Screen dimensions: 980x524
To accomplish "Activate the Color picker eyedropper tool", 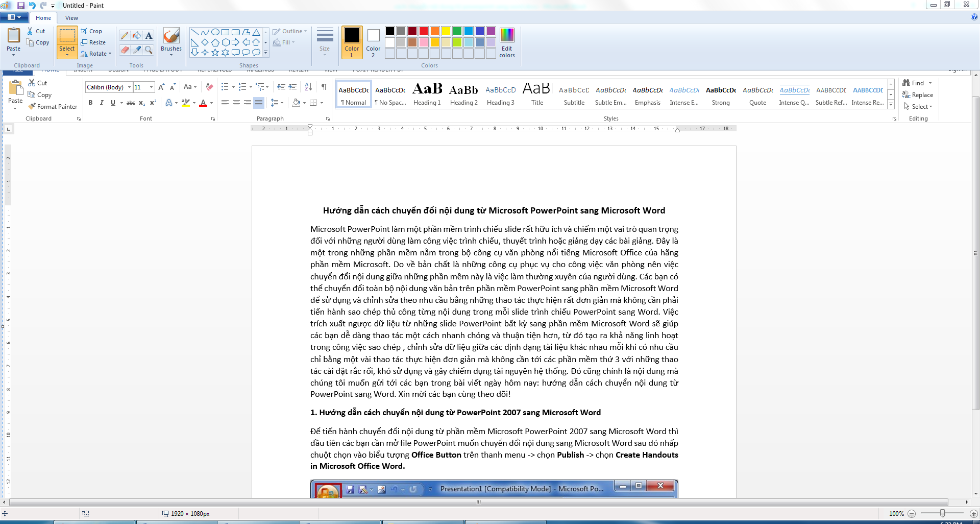I will pos(137,50).
